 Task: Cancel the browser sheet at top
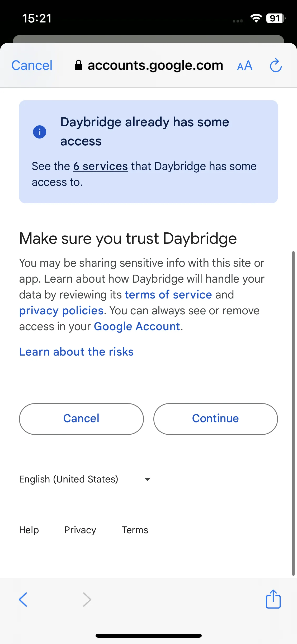(32, 65)
